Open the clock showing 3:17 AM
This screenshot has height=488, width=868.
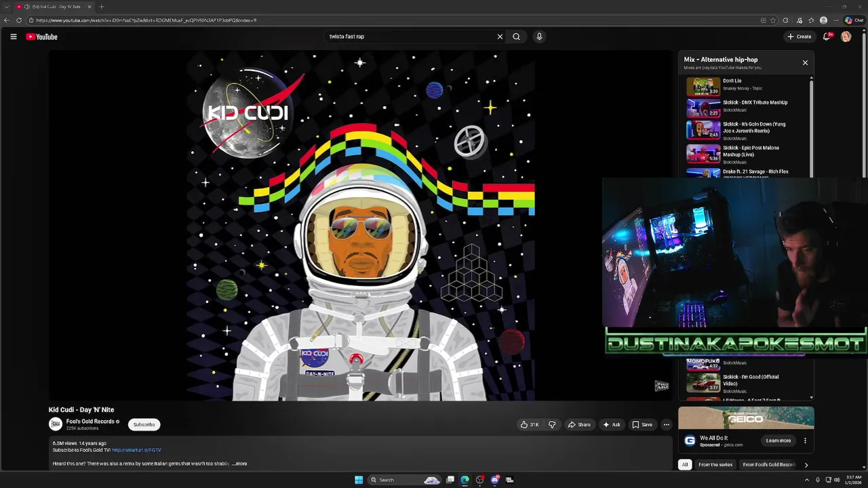(853, 480)
